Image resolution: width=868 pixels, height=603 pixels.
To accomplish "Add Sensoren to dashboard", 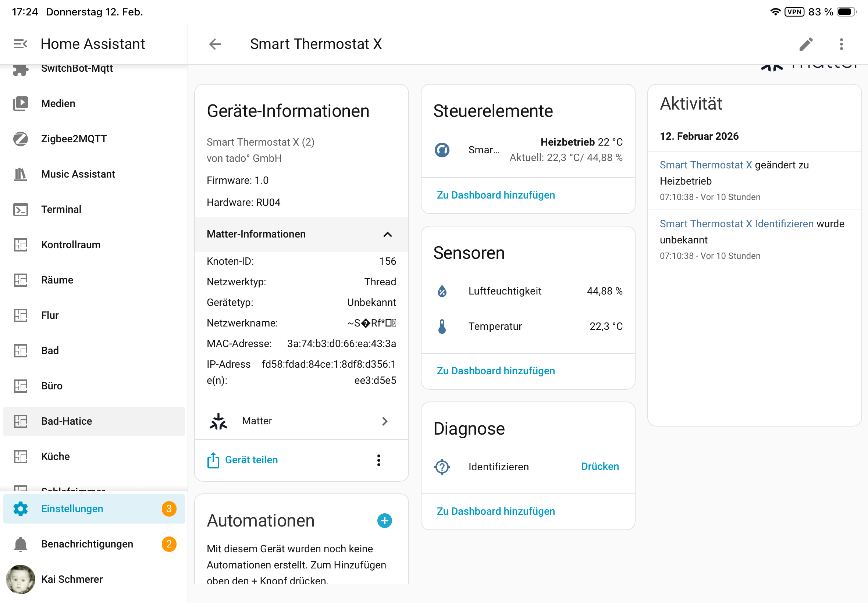I will [x=496, y=371].
